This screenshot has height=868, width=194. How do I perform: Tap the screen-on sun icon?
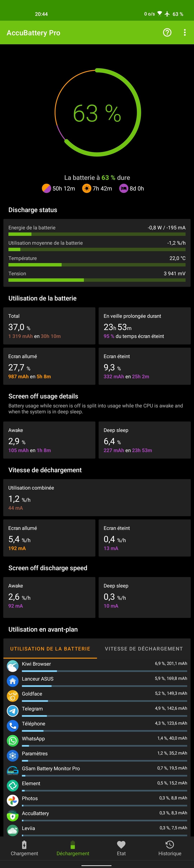coord(86,188)
